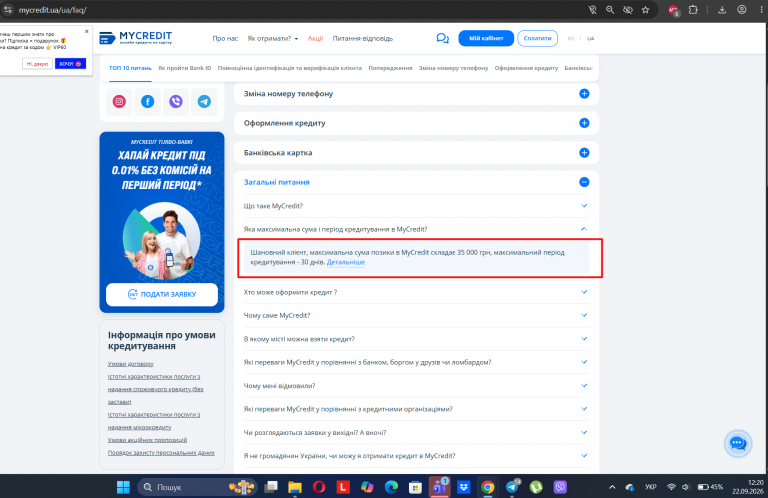
Task: Open Opera browser from the taskbar
Action: pyautogui.click(x=319, y=487)
